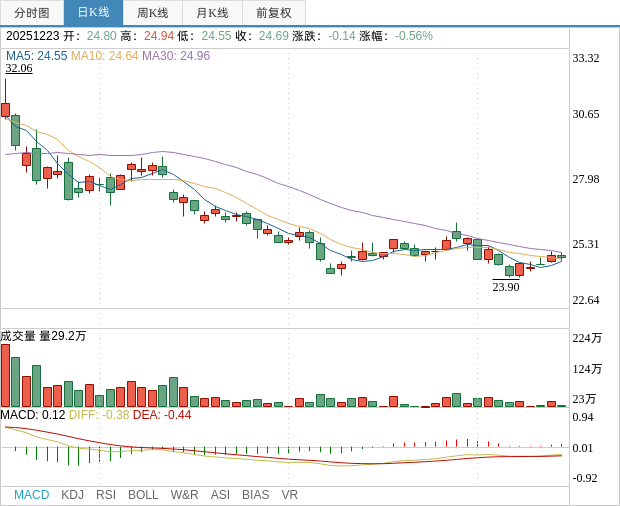Show the RSI indicator
620x506 pixels.
click(106, 495)
